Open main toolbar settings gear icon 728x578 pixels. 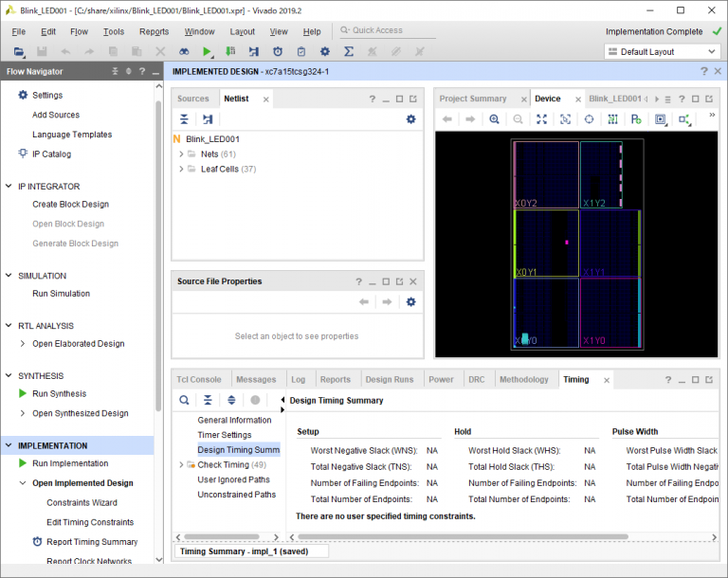[x=325, y=51]
